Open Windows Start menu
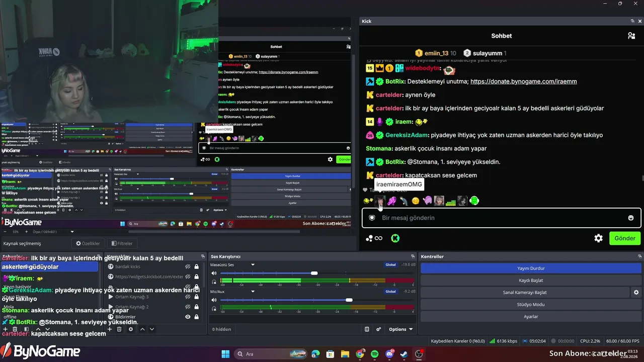This screenshot has width=644, height=362. (225, 354)
